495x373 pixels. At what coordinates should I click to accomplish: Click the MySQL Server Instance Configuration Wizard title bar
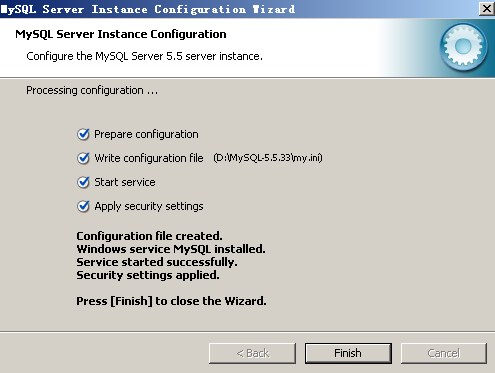point(233,9)
